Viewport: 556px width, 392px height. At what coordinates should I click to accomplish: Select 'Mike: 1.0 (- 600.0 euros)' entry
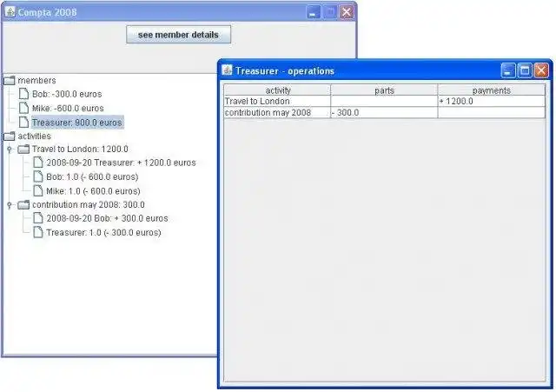93,191
